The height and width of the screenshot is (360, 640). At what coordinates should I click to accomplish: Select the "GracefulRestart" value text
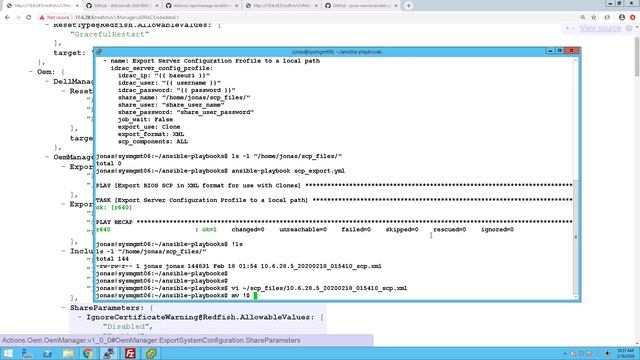[109, 34]
